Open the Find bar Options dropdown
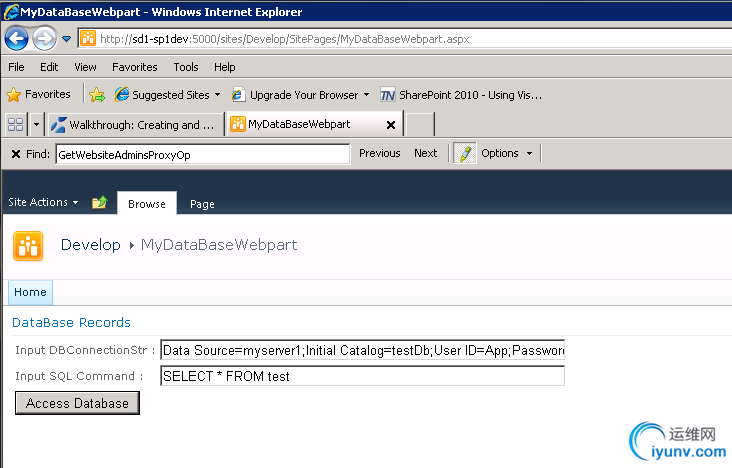Screen dimensions: 732x468 click(506, 153)
